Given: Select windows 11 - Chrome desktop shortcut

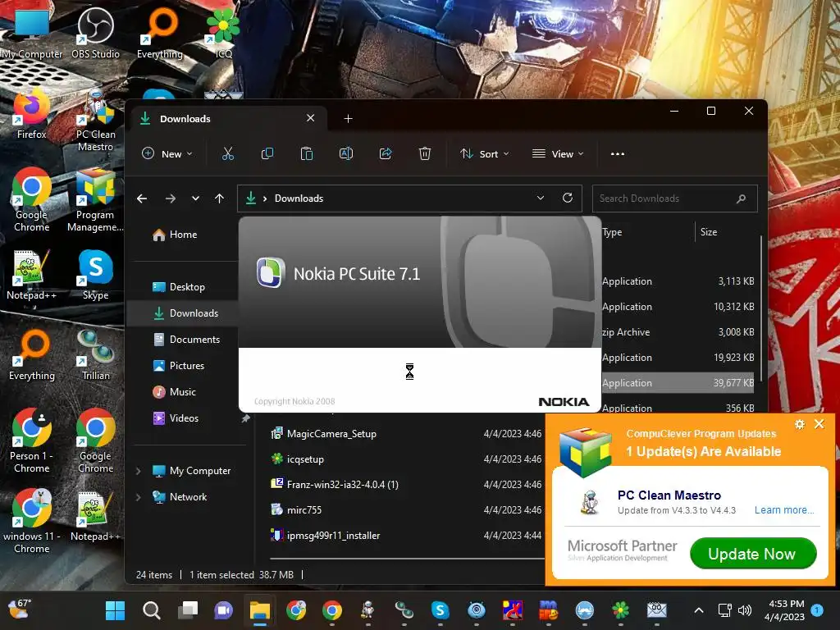Looking at the screenshot, I should (x=31, y=522).
